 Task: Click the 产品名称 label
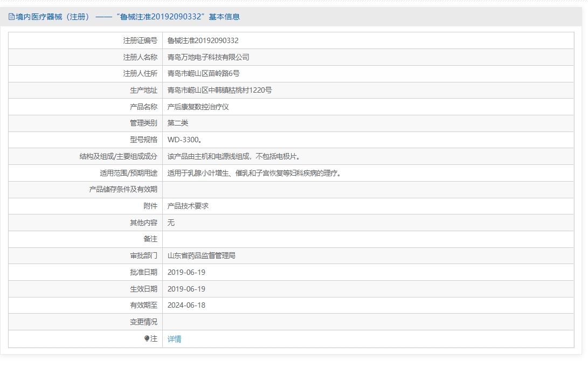coord(143,107)
